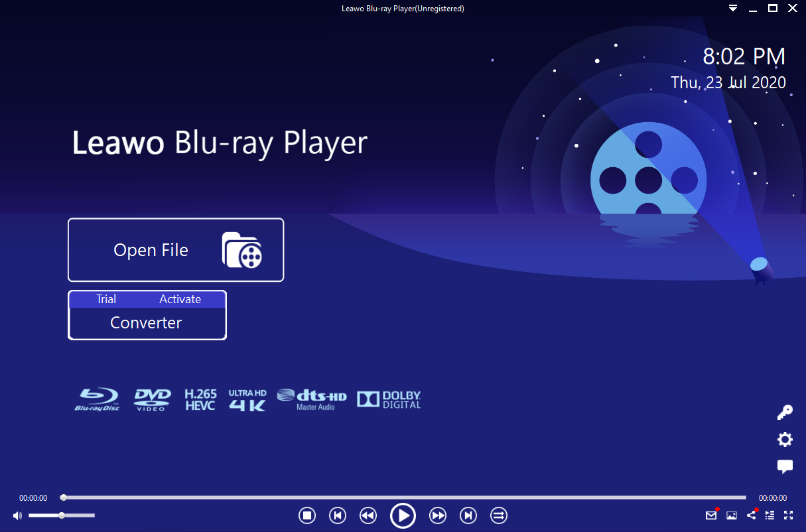Click the key icon to register the player
This screenshot has height=532, width=806.
coord(785,413)
